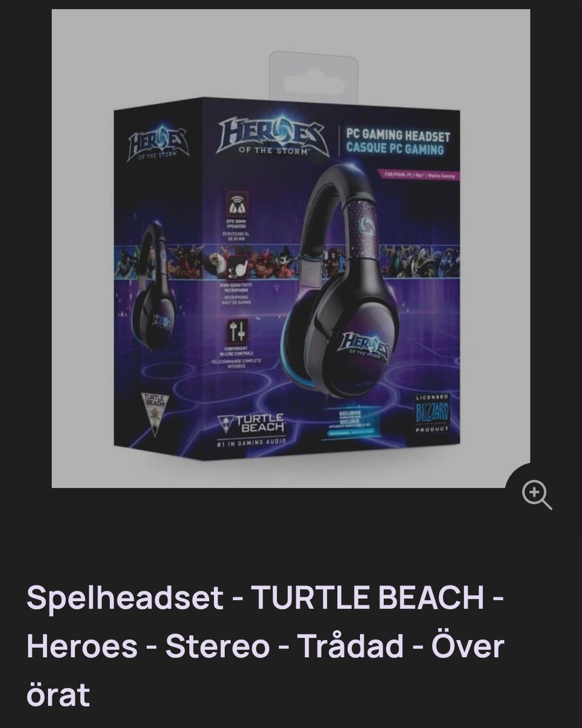Click the swirl emblem on the headband
Screen dimensions: 582x728
pos(364,224)
